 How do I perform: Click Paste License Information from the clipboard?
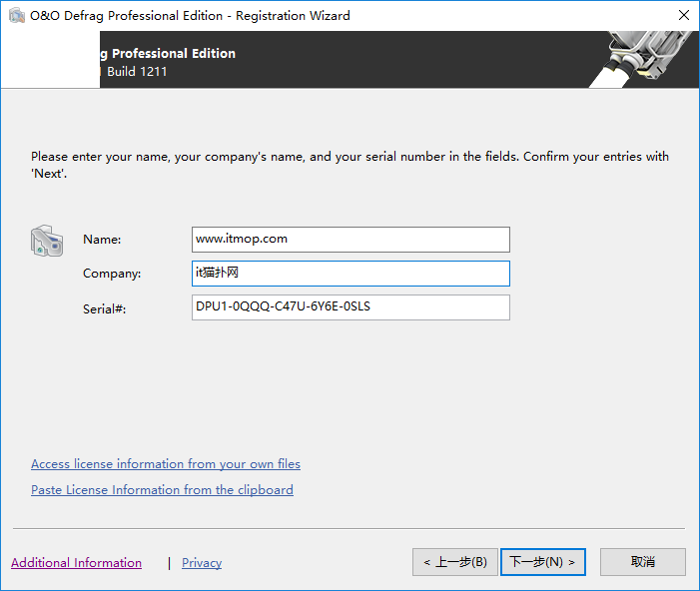tap(162, 490)
